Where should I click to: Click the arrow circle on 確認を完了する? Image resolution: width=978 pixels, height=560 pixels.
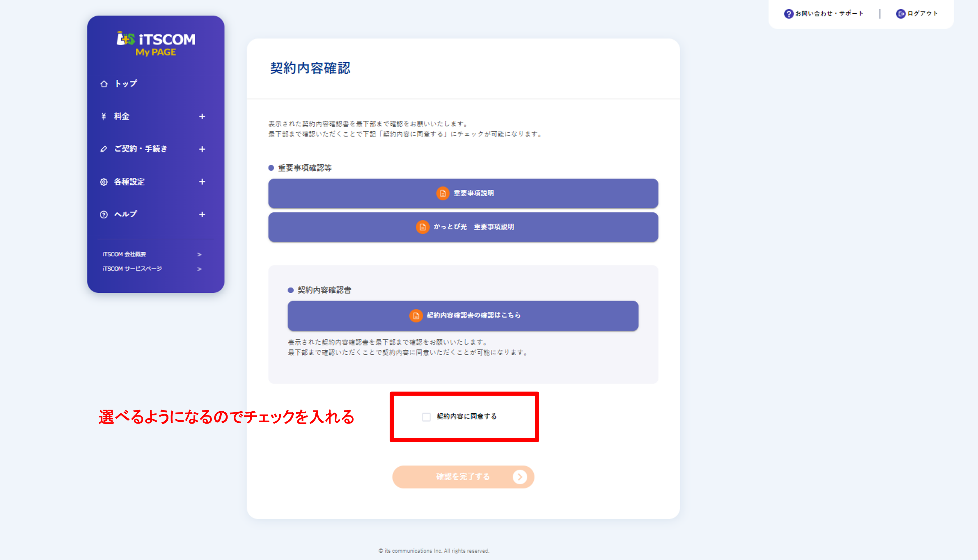(520, 477)
